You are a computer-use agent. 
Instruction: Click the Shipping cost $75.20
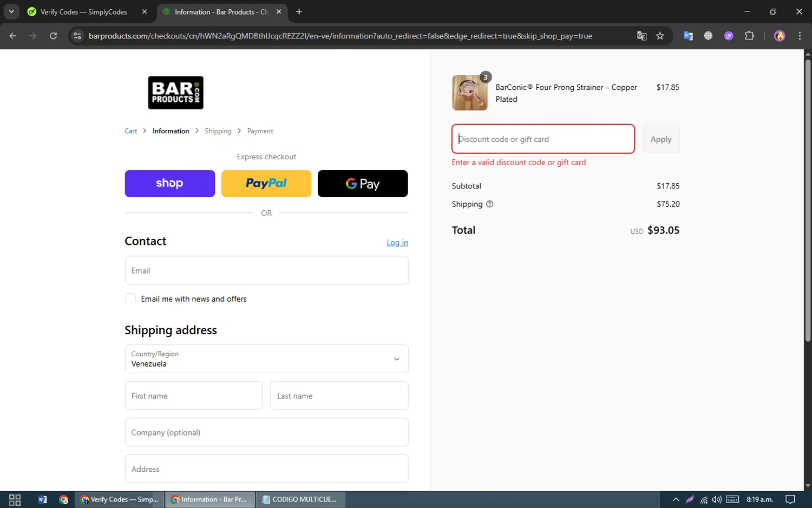(x=668, y=204)
